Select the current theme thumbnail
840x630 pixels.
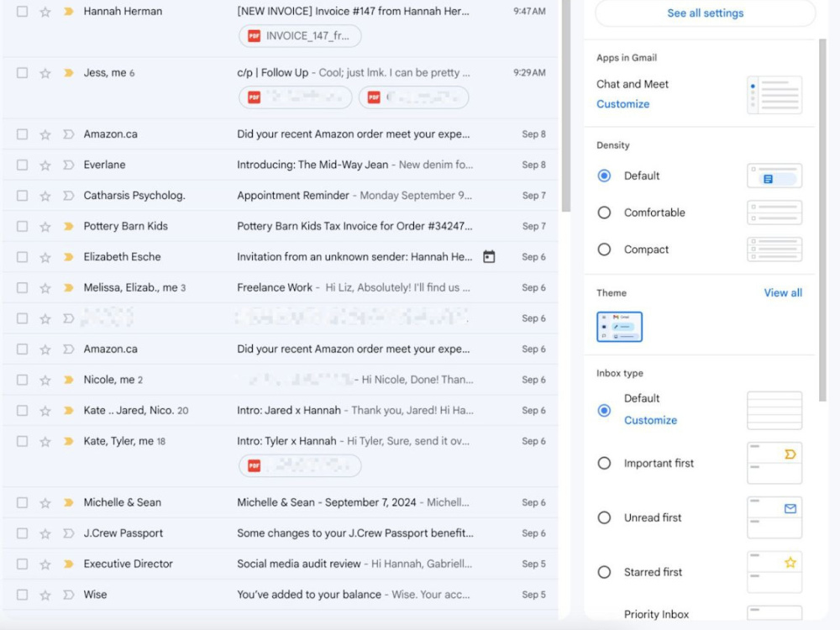click(x=619, y=327)
